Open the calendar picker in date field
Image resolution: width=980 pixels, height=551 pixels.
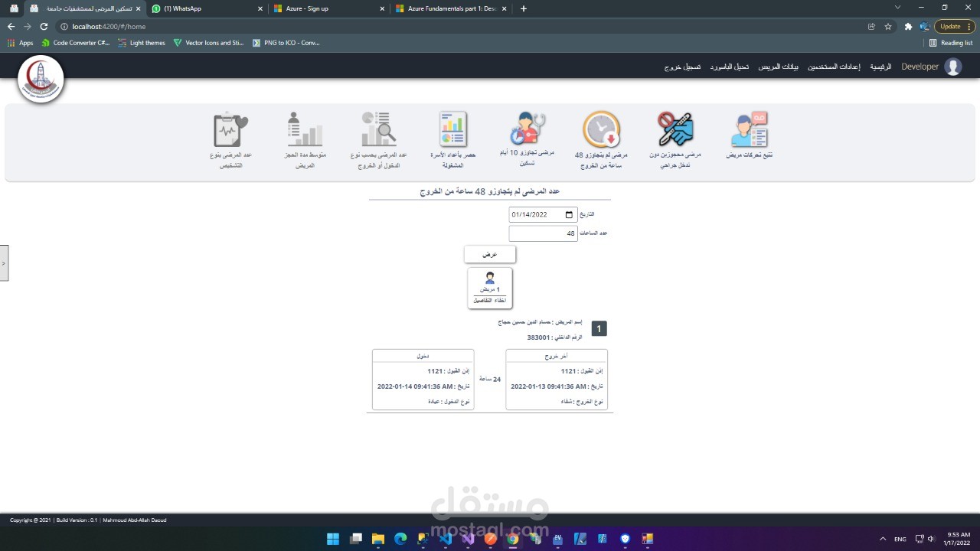coord(568,215)
